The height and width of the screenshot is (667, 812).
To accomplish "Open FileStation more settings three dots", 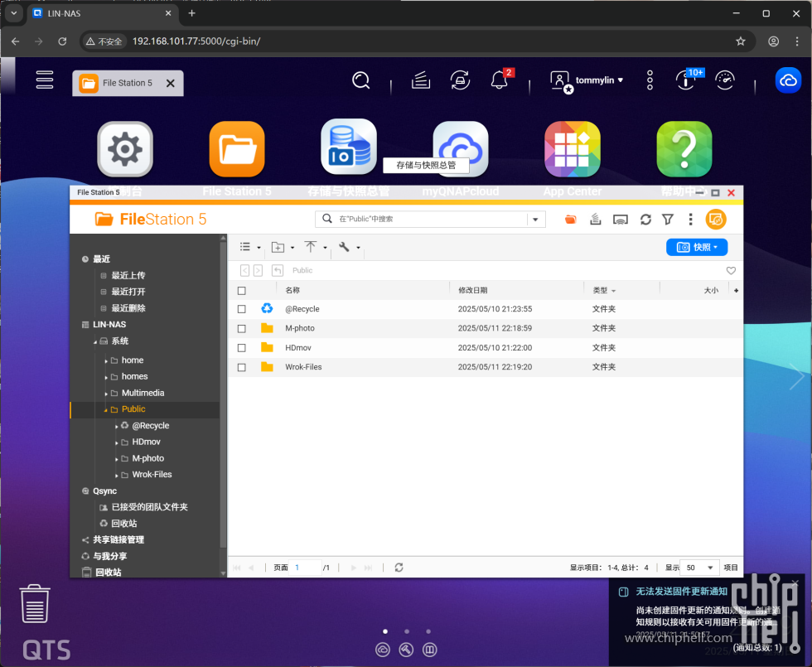I will (690, 220).
